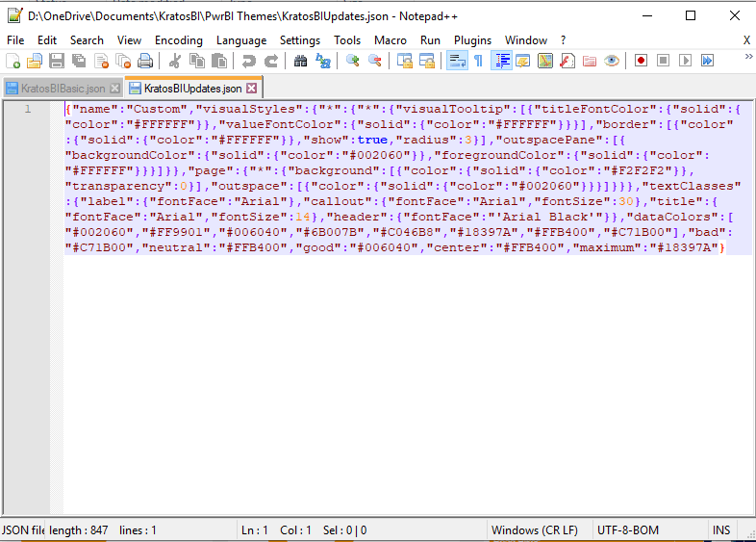Toggle the Show Indent Guide icon
This screenshot has width=756, height=542.
pyautogui.click(x=501, y=61)
